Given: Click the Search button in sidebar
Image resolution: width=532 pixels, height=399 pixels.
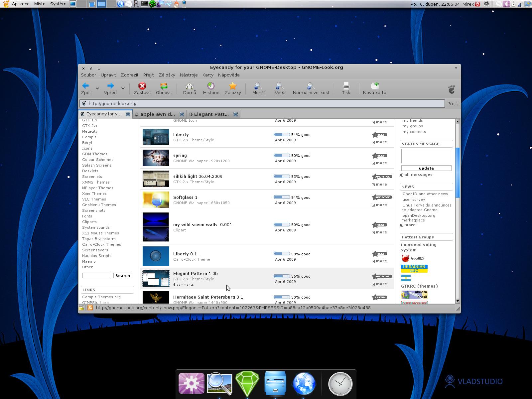Looking at the screenshot, I should (x=123, y=276).
